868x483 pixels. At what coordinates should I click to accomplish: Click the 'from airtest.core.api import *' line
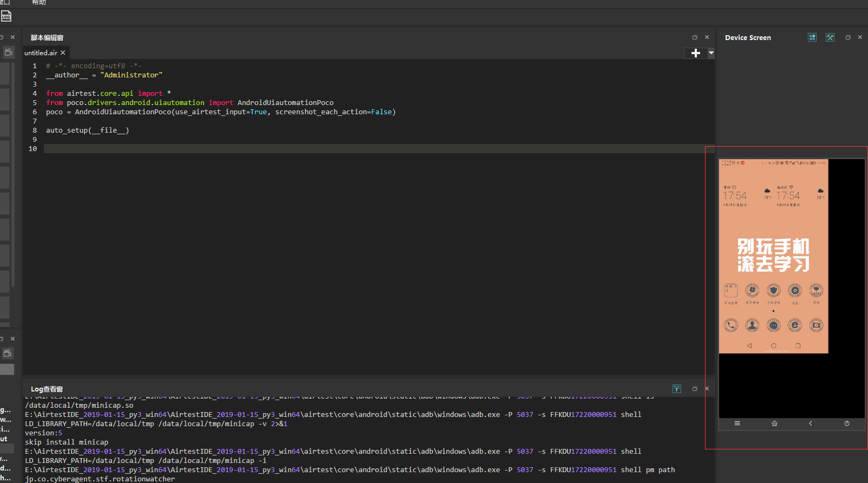coord(108,94)
